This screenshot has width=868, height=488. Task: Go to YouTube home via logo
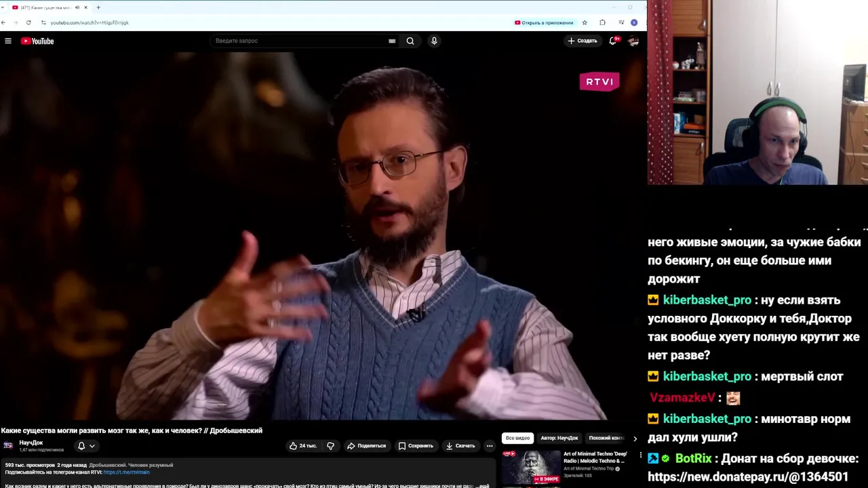(37, 41)
